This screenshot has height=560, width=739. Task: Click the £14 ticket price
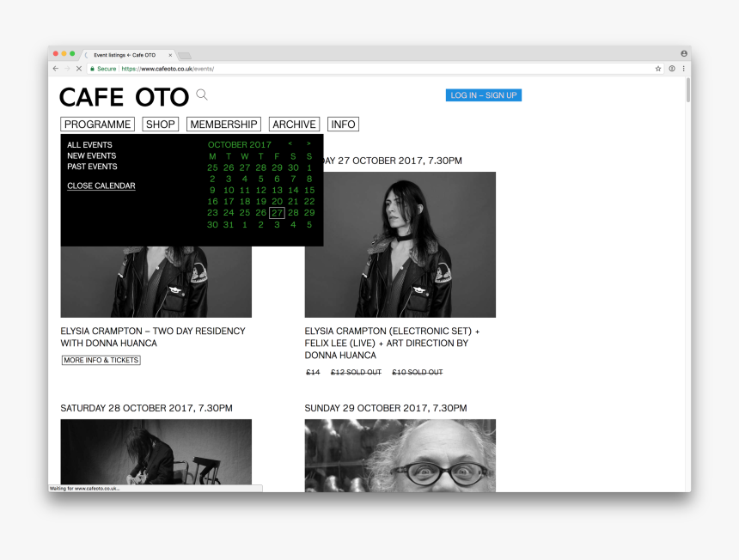pyautogui.click(x=313, y=372)
